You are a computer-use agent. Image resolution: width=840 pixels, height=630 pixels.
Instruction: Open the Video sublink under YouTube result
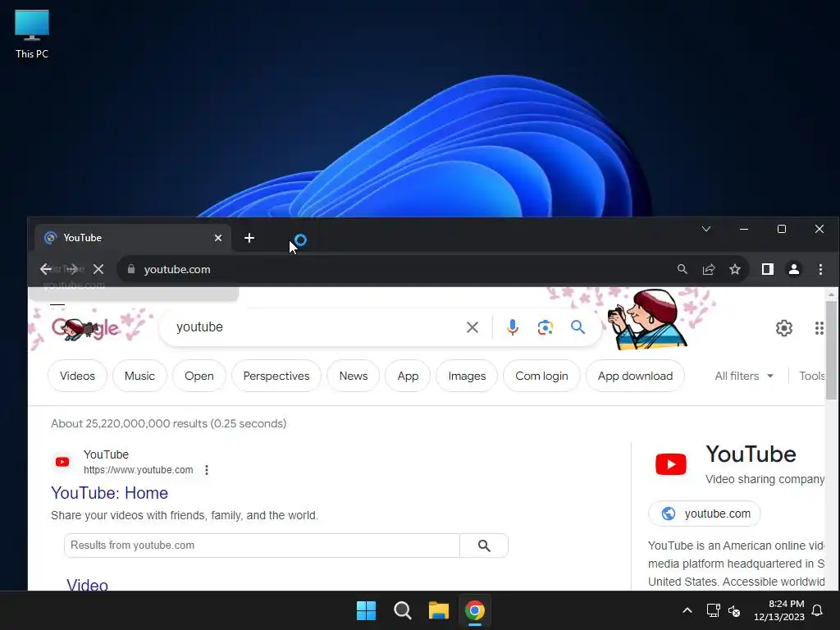point(87,584)
